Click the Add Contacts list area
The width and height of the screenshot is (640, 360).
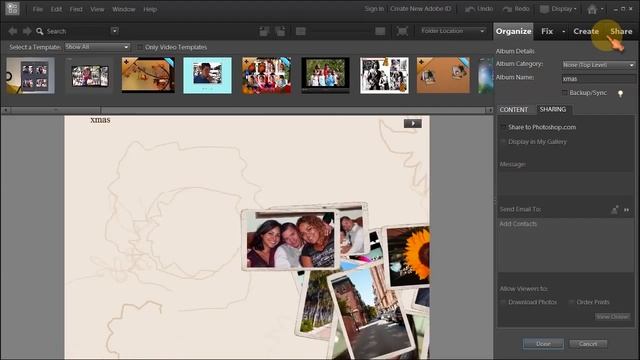coord(566,245)
